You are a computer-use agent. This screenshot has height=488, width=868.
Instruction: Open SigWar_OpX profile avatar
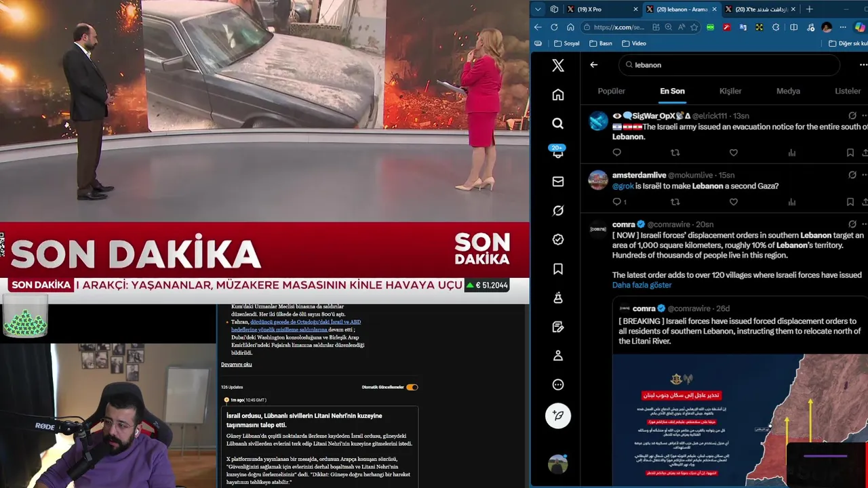(598, 121)
